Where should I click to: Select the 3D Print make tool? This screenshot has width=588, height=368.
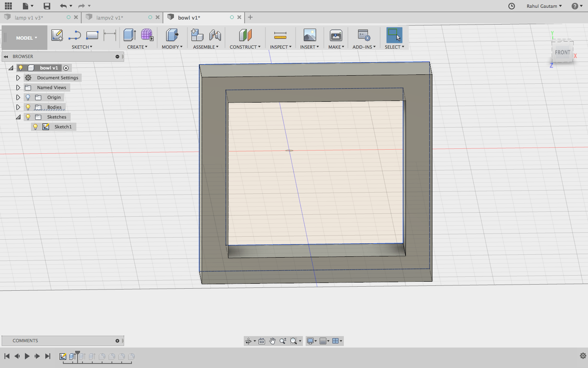(x=336, y=35)
